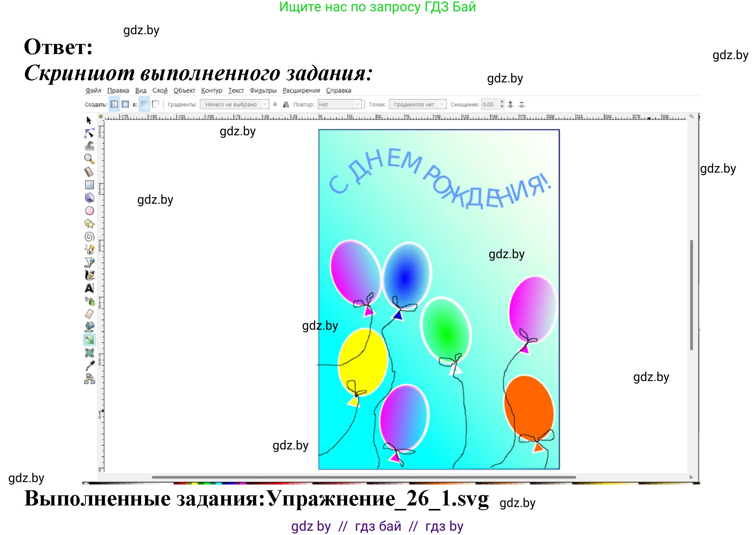Image resolution: width=756 pixels, height=535 pixels.
Task: Toggle gradient application to stroke
Action: 155,105
